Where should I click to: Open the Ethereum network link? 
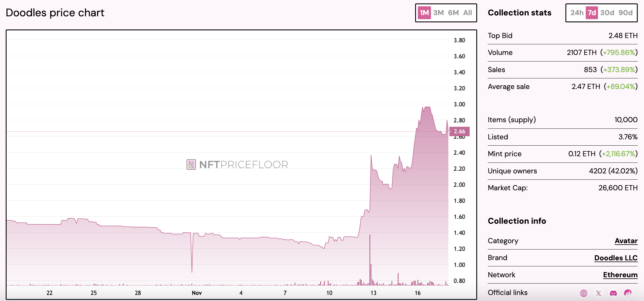tap(620, 275)
